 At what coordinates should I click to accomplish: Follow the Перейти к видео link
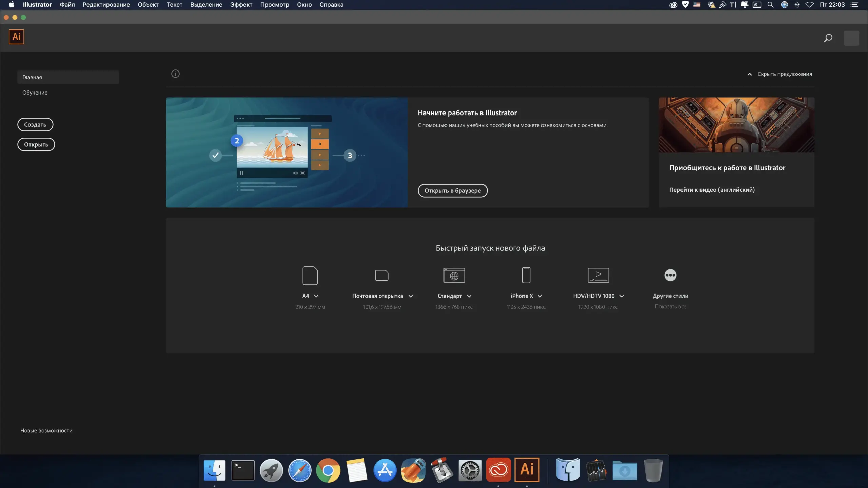pos(712,190)
